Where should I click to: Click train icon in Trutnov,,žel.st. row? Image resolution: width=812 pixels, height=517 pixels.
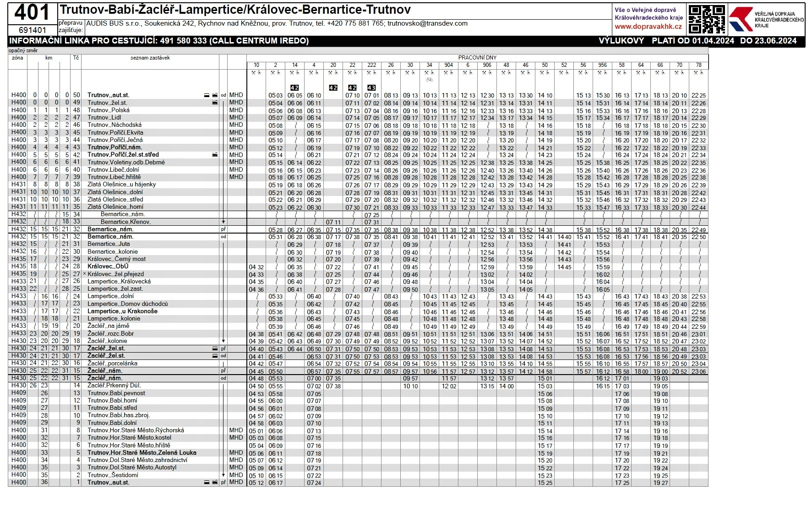[x=215, y=103]
